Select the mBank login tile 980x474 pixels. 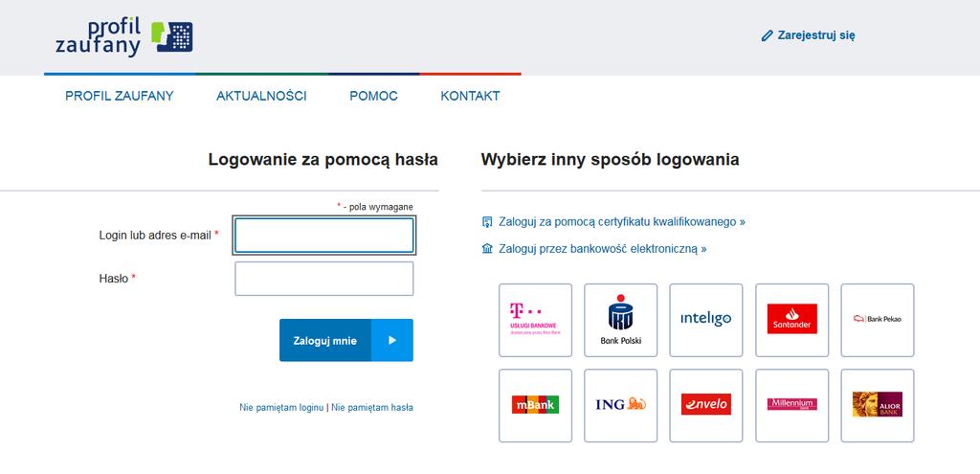click(x=535, y=405)
